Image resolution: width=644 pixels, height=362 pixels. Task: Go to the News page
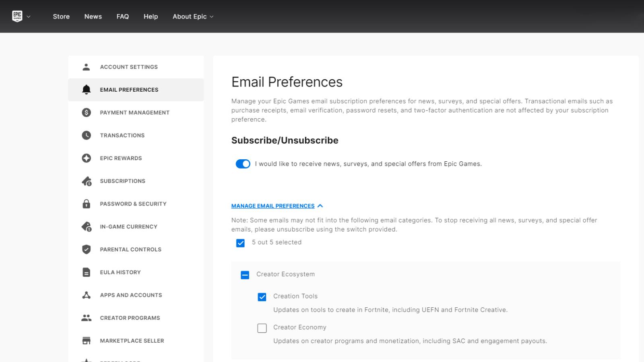[x=93, y=16]
